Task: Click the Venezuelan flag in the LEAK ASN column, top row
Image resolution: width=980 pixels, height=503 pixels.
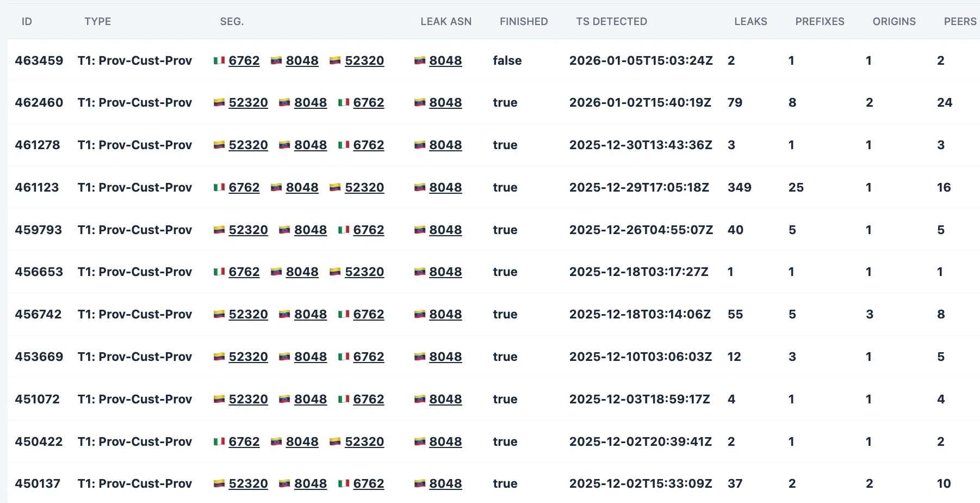Action: pyautogui.click(x=419, y=61)
